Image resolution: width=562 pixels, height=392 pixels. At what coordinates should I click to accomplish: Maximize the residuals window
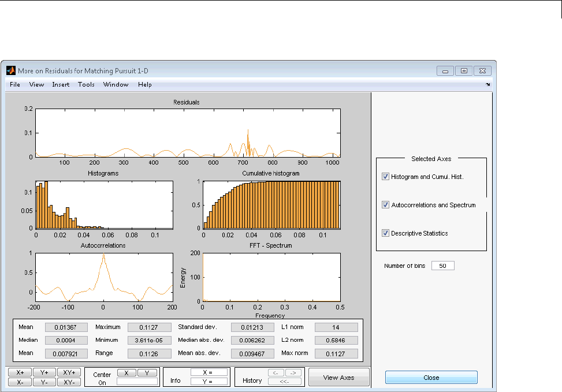pos(463,70)
